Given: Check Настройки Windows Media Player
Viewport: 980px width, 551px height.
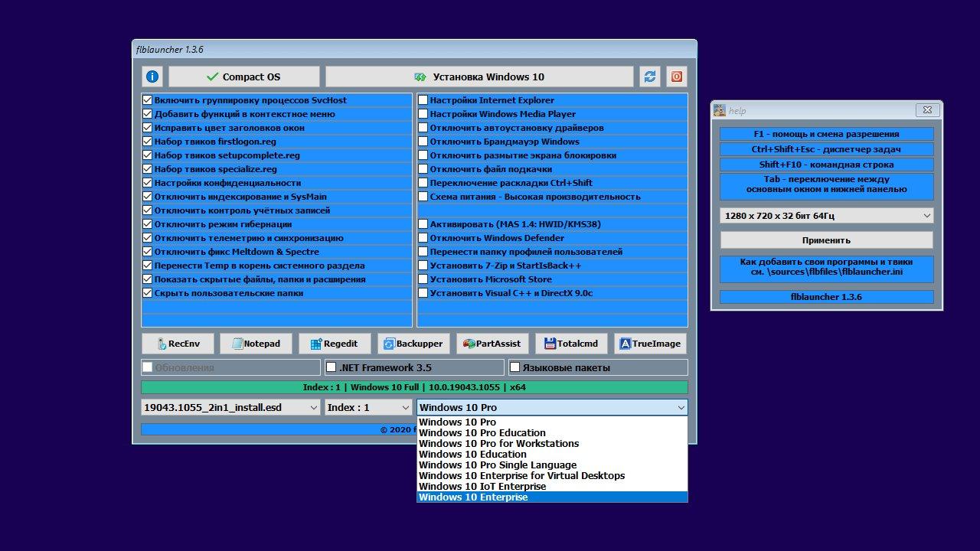Looking at the screenshot, I should coord(423,114).
